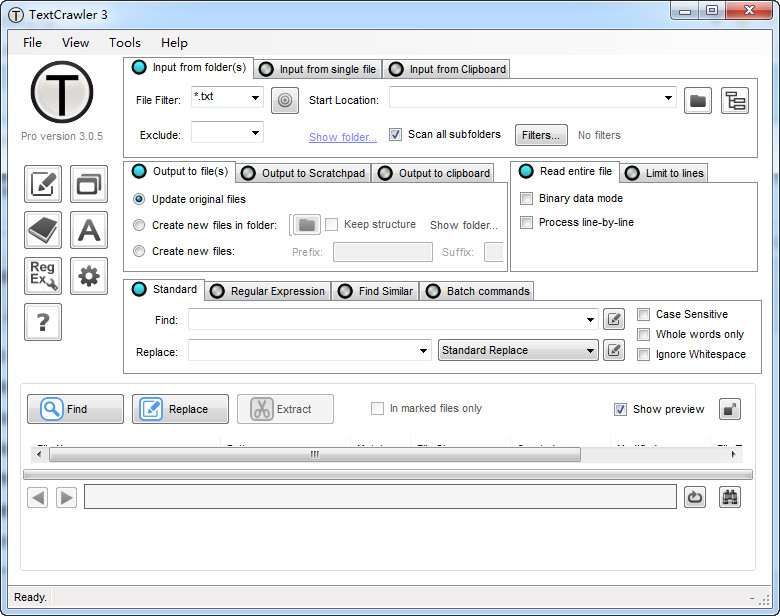Open the editor pencil icon in sidebar
The width and height of the screenshot is (780, 616).
click(x=43, y=184)
